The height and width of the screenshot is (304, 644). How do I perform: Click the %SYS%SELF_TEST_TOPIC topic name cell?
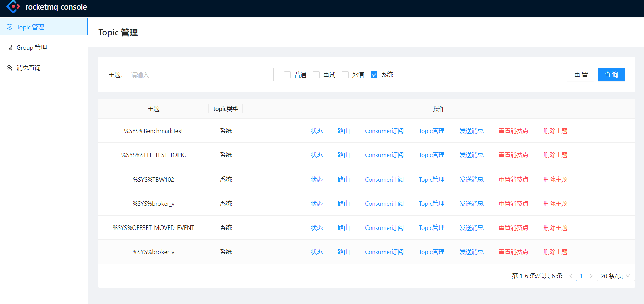tap(153, 155)
